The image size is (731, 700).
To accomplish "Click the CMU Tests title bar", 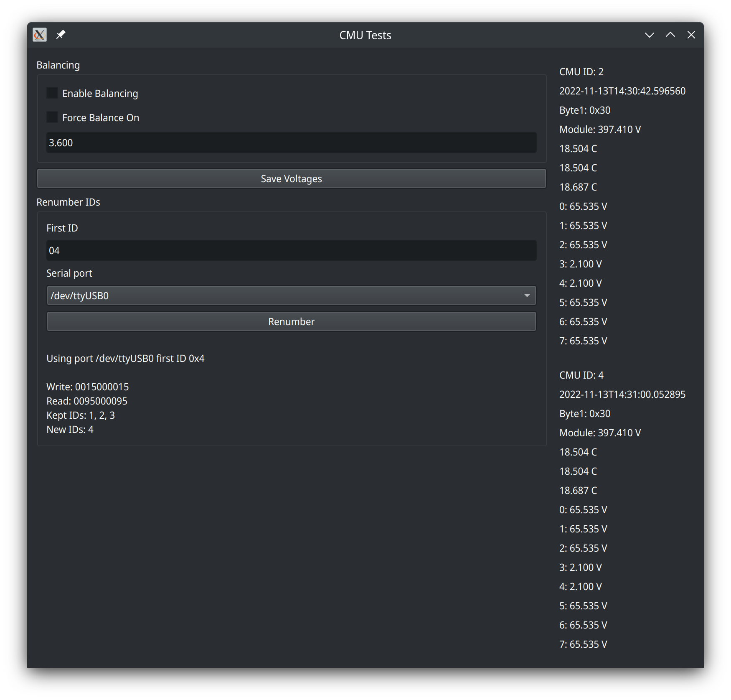I will [365, 35].
